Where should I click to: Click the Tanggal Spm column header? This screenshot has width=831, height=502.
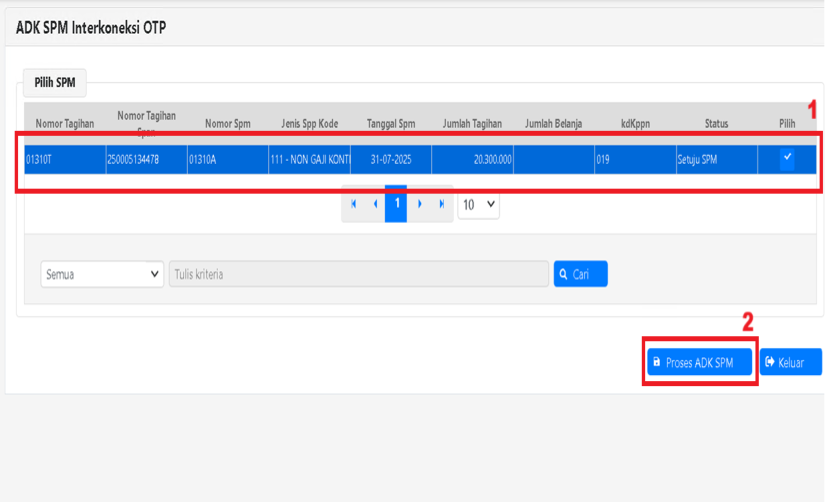[391, 124]
